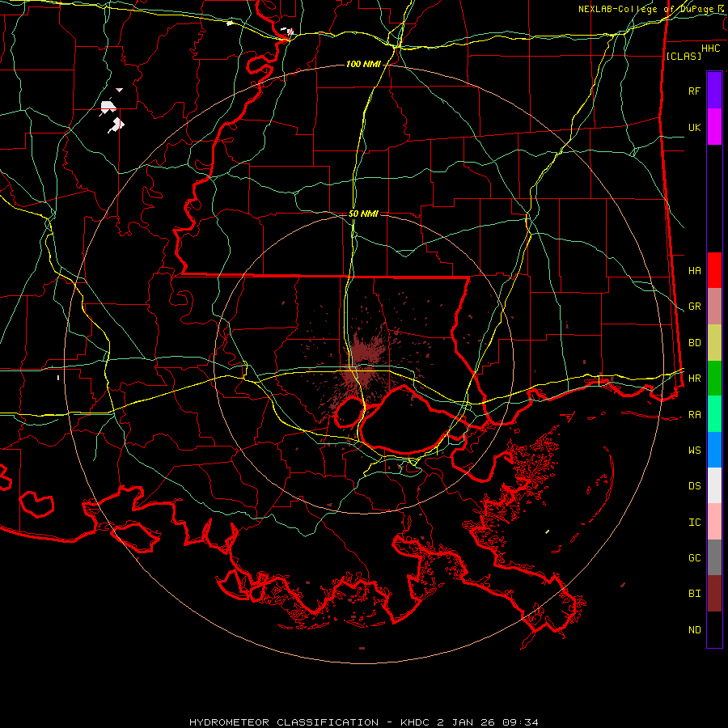
Task: Click the UK legend label
Action: tap(695, 127)
